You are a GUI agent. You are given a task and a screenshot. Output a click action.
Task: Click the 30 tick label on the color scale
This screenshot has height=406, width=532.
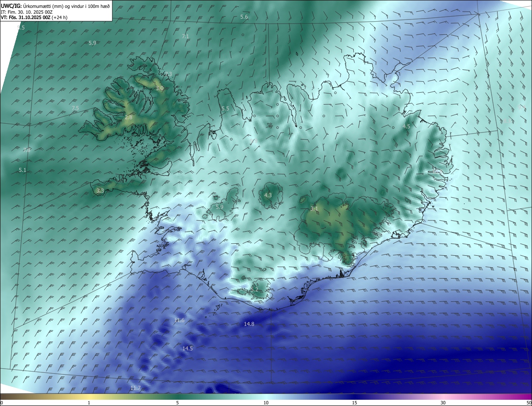tap(443, 403)
